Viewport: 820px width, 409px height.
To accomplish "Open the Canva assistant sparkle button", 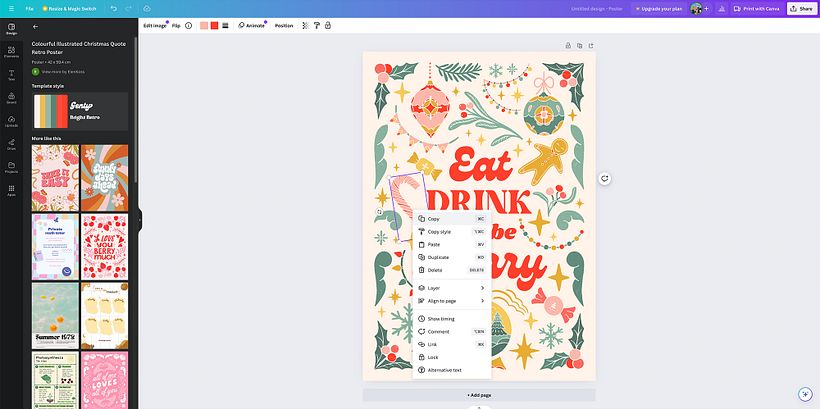I will [805, 394].
